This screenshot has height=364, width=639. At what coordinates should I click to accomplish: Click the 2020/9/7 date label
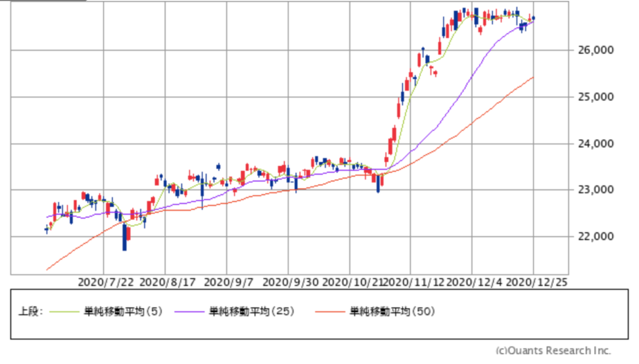[228, 282]
